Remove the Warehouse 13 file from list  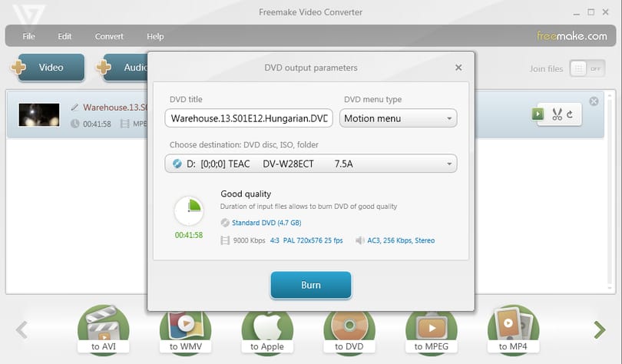594,101
